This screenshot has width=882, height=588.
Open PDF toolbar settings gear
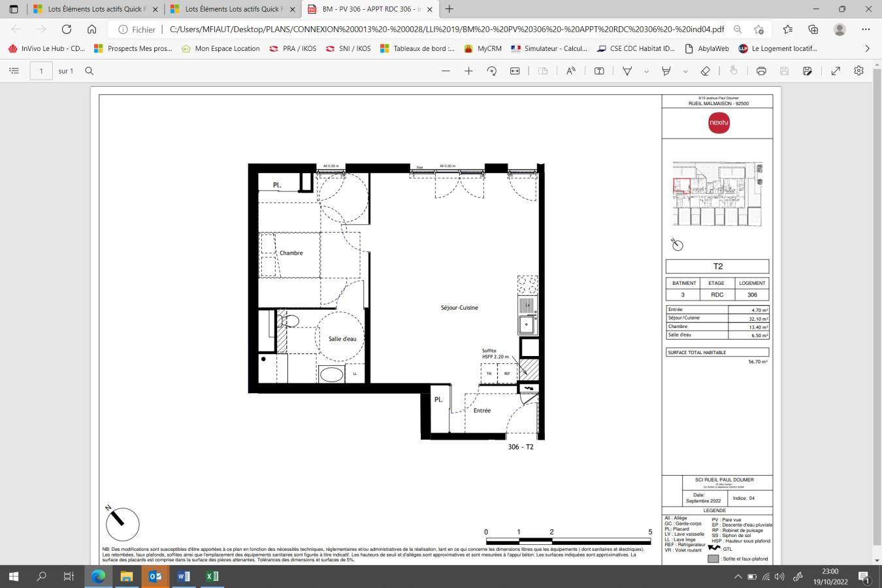tap(858, 71)
